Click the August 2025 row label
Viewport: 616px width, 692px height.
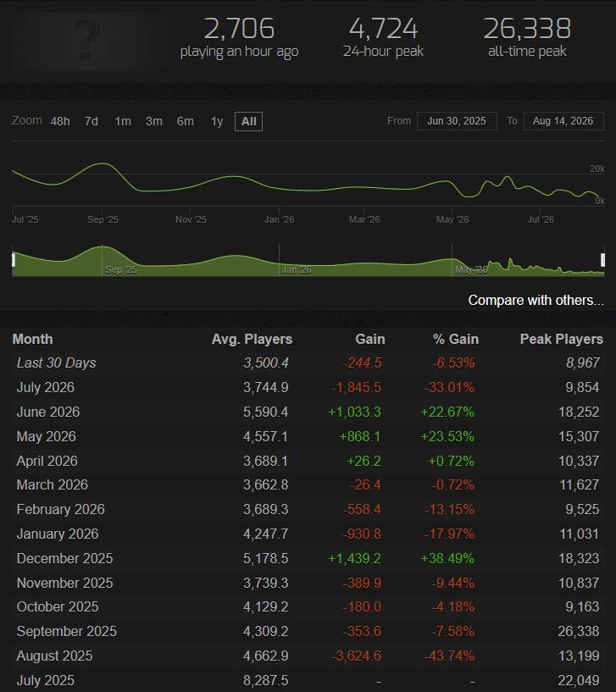54,656
